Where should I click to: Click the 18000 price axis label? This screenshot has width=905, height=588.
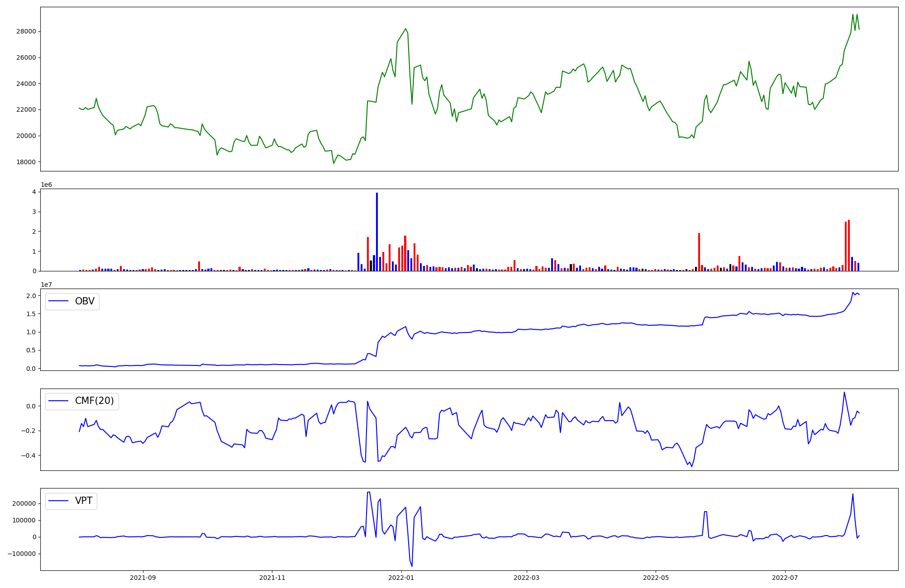(27, 162)
